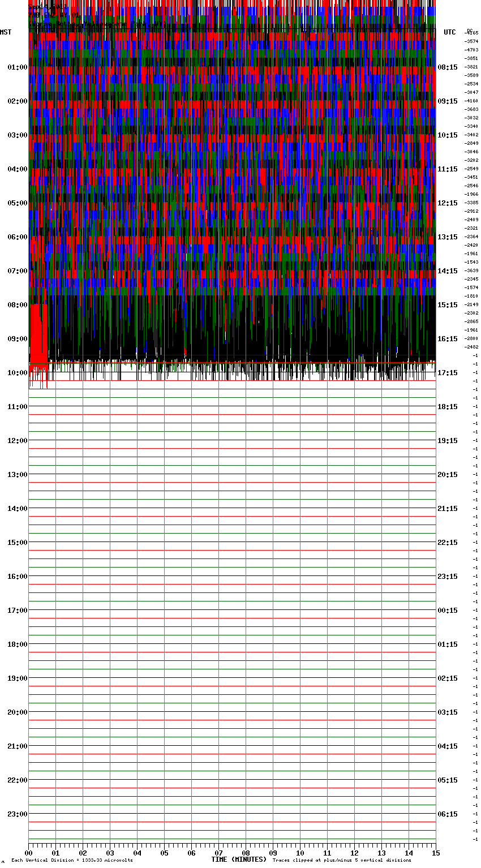Viewport: 481px width, 868px height.
Task: Select the 01:00 MST hour label
Action: pos(18,67)
